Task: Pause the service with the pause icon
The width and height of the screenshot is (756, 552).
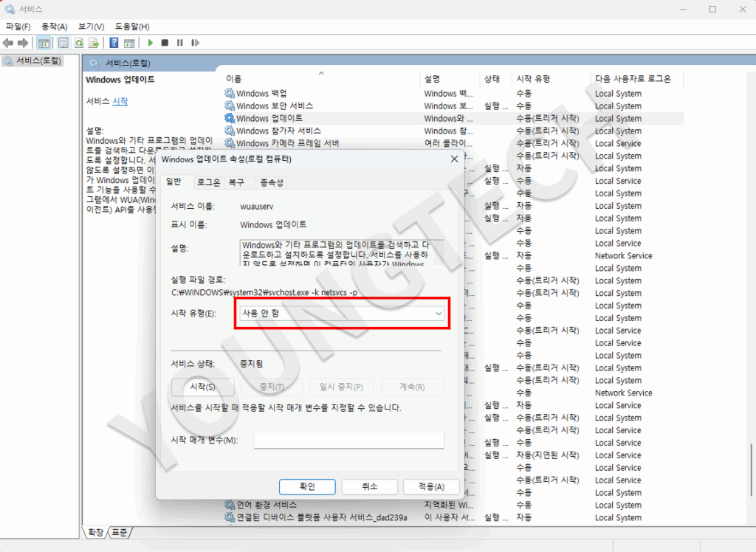Action: [x=180, y=43]
